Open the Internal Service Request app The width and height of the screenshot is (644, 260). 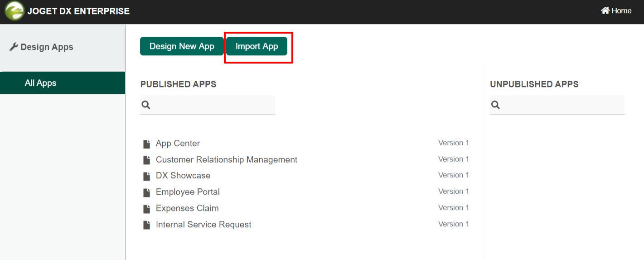pos(203,225)
